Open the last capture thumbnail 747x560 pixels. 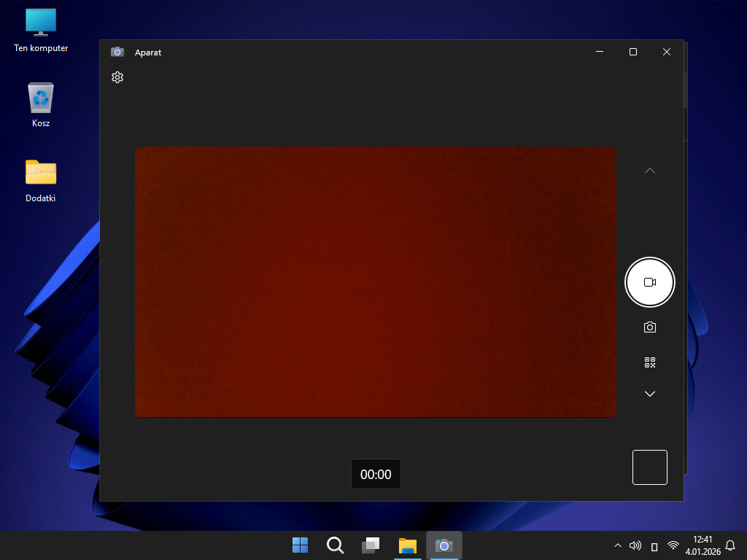click(x=649, y=467)
